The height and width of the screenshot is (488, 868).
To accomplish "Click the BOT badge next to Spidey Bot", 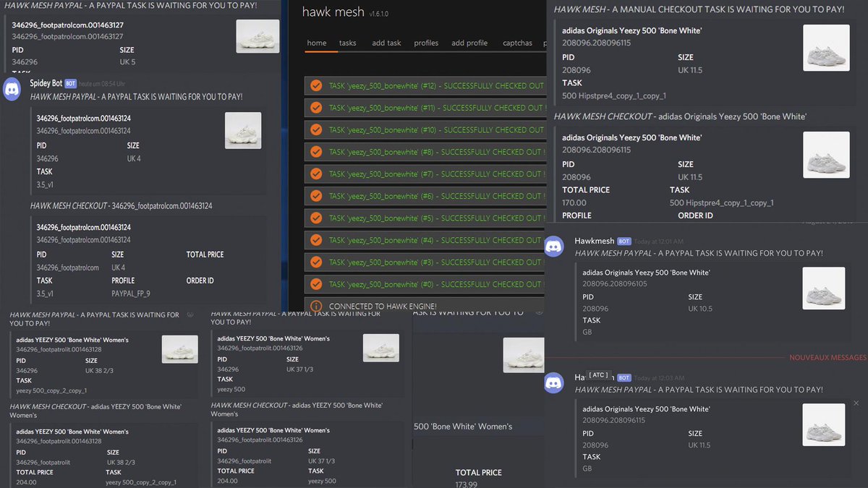I will pyautogui.click(x=70, y=84).
